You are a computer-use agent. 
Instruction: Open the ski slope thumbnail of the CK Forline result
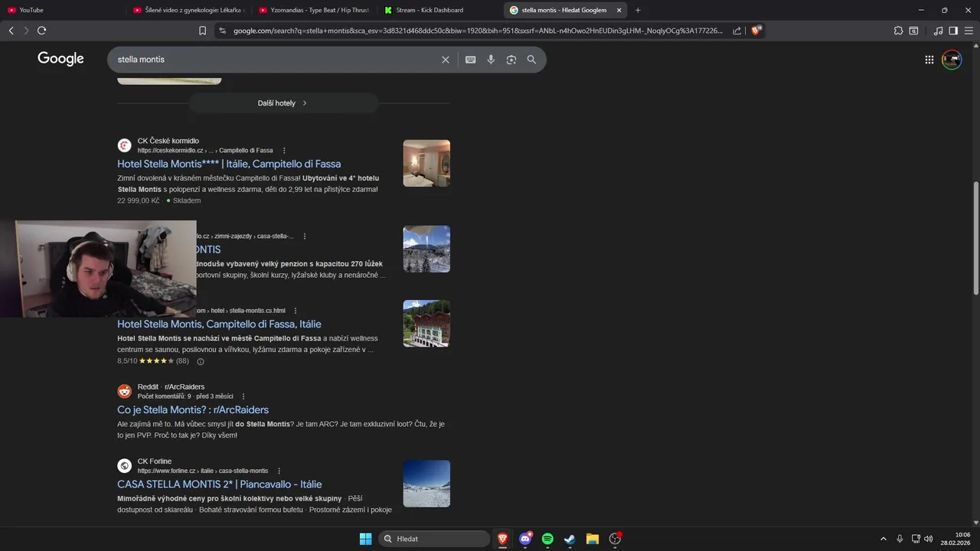tap(426, 484)
